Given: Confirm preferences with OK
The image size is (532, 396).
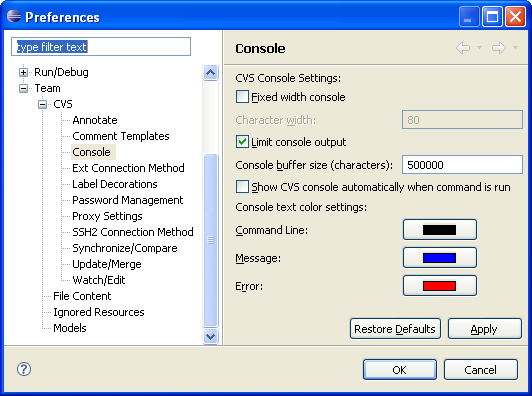Looking at the screenshot, I should 400,370.
